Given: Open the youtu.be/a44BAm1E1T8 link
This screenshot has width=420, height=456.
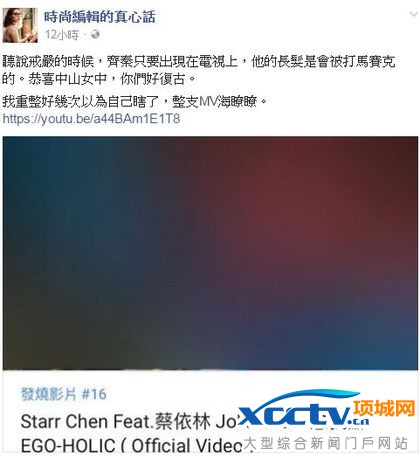Looking at the screenshot, I should (91, 119).
